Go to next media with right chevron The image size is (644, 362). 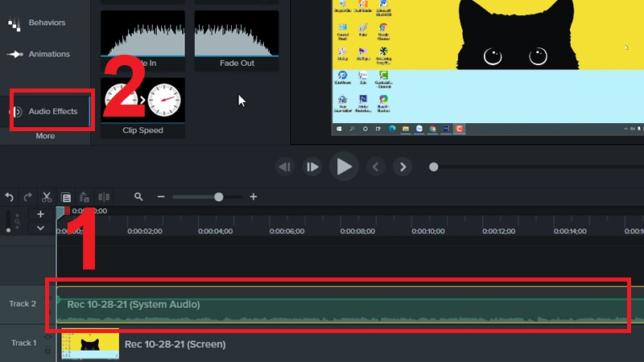[x=403, y=167]
